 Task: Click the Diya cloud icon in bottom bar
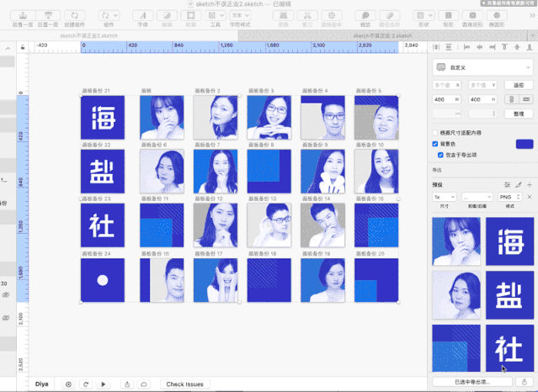[x=144, y=384]
